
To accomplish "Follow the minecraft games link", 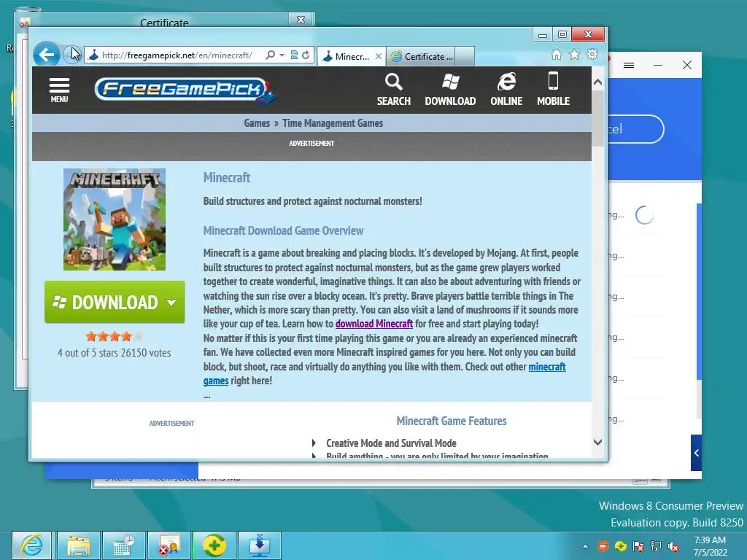I will [547, 367].
